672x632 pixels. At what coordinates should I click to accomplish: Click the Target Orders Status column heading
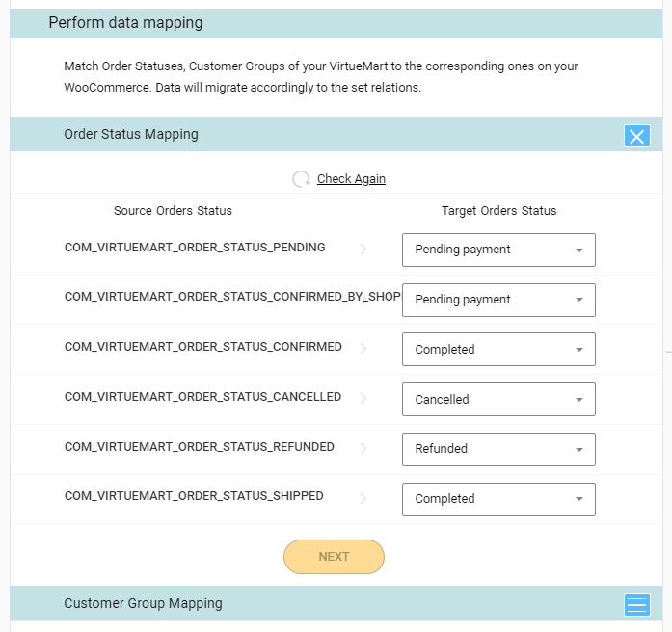tap(498, 211)
